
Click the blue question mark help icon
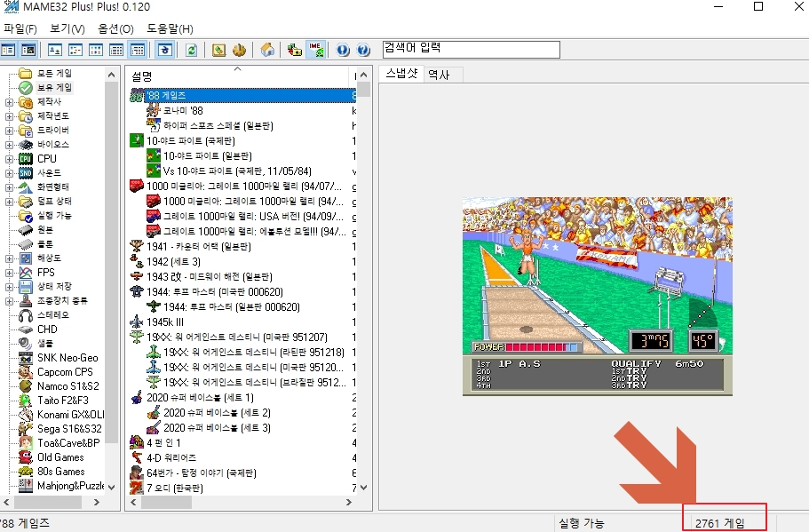[363, 50]
